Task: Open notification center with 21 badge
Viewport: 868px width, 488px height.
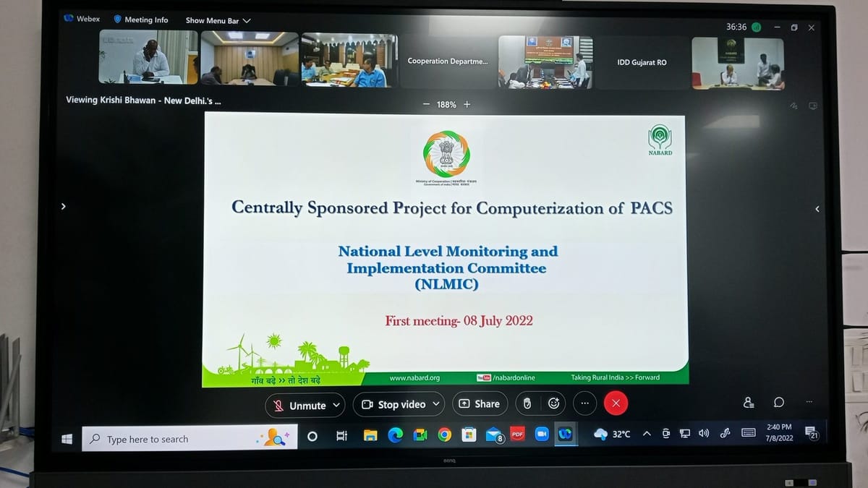Action: pos(811,432)
